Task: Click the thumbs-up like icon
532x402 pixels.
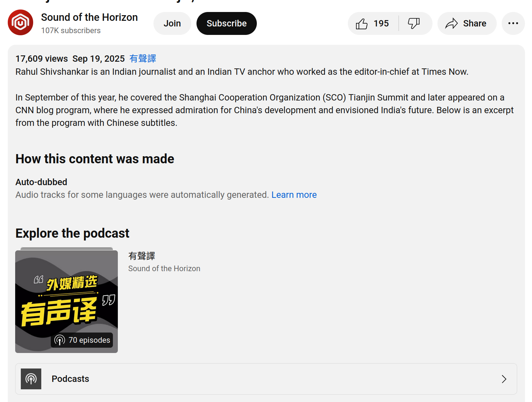Action: point(362,24)
